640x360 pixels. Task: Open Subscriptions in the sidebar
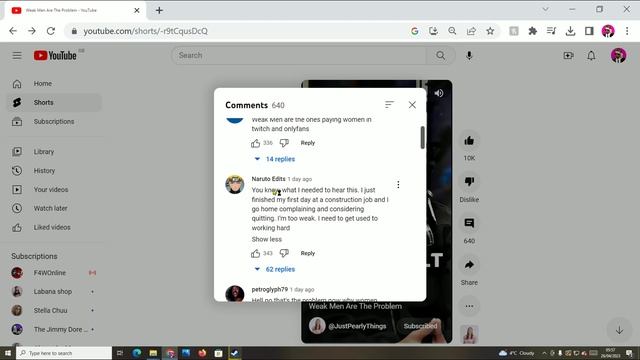54,122
